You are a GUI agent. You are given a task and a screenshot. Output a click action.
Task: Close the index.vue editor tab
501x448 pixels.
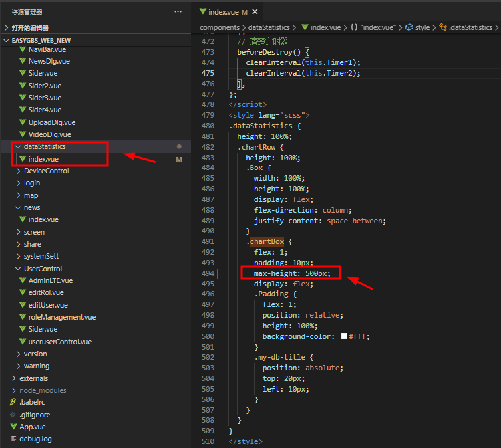pos(255,12)
